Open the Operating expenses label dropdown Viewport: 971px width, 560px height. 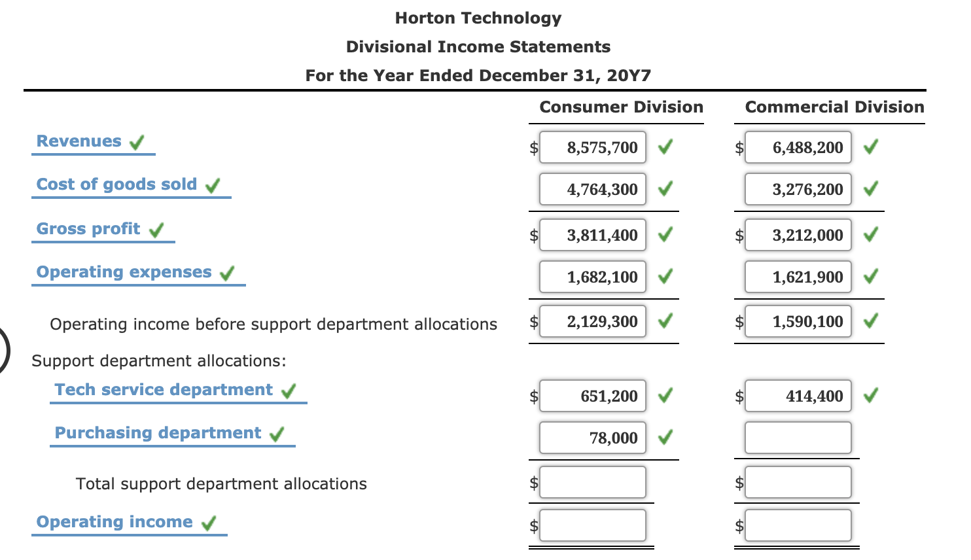point(124,272)
